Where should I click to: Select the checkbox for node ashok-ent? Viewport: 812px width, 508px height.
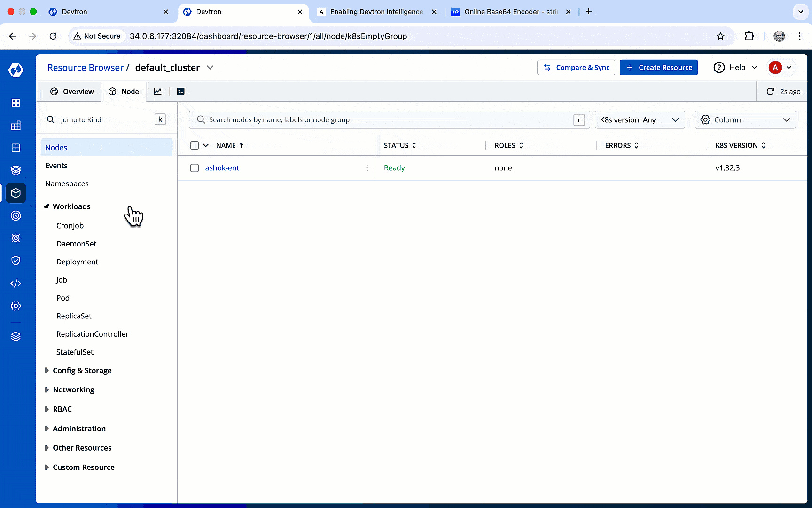[x=194, y=168]
